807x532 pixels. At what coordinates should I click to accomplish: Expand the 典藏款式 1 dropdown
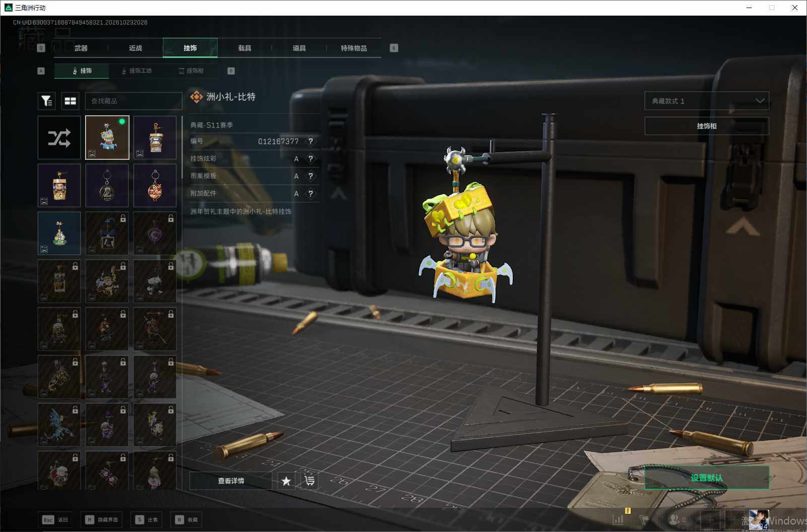pos(707,101)
